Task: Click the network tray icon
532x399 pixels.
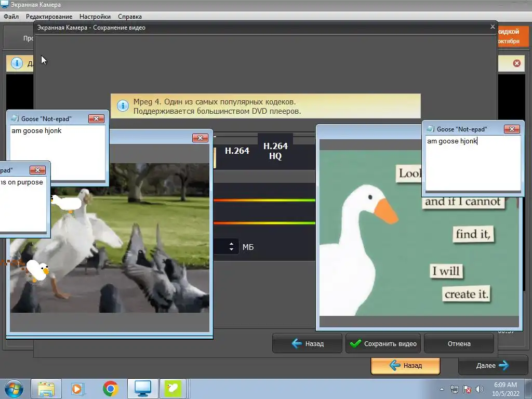Action: click(x=454, y=389)
